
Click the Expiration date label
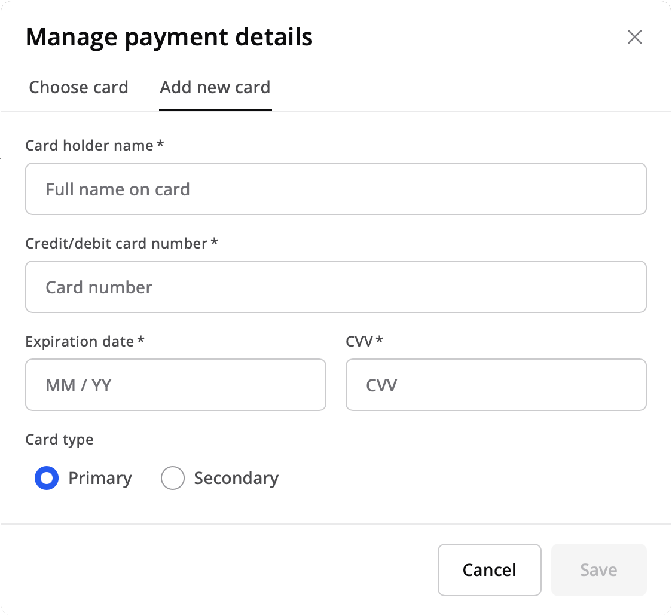point(80,341)
